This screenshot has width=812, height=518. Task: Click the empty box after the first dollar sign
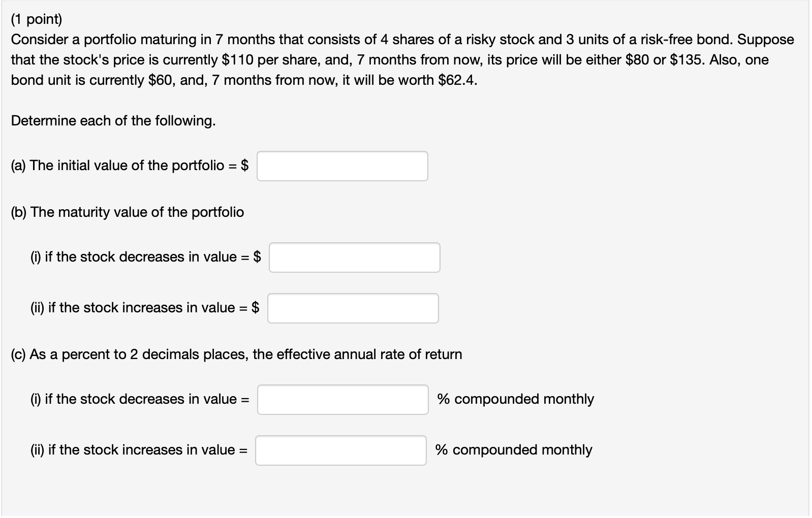342,166
